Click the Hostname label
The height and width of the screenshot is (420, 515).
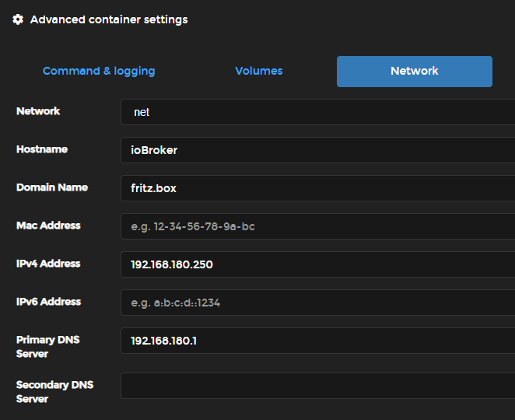click(42, 149)
